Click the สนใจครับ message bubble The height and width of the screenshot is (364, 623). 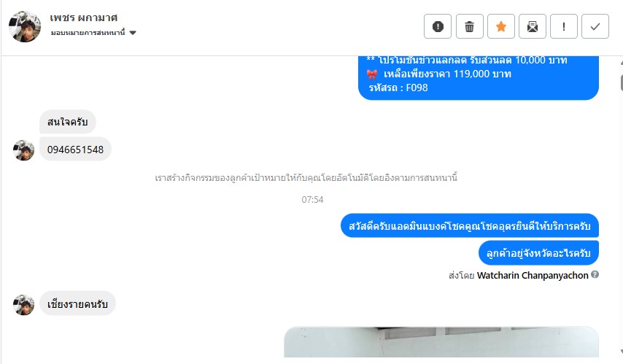click(x=68, y=122)
